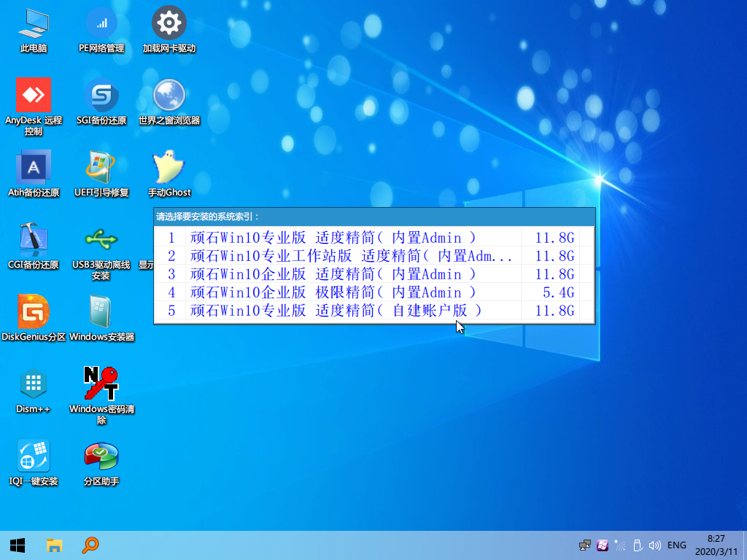Open Windows密码清除 tool icon

pos(101,384)
